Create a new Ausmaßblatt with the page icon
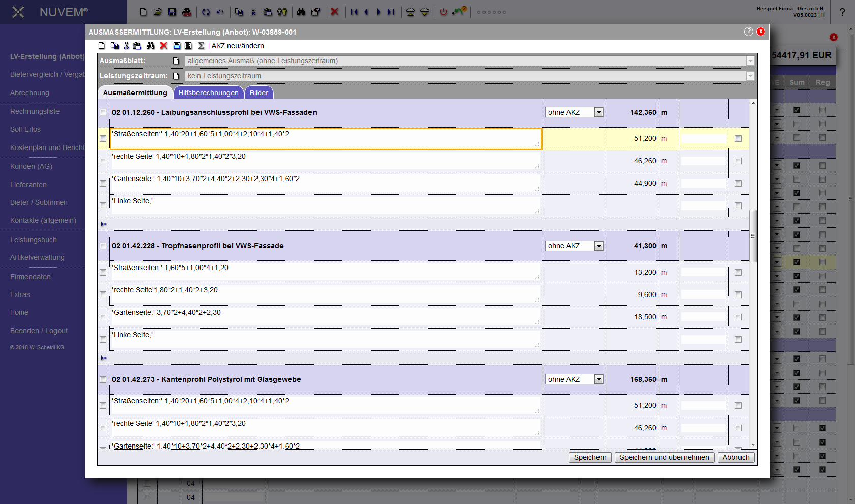This screenshot has width=855, height=504. [176, 61]
